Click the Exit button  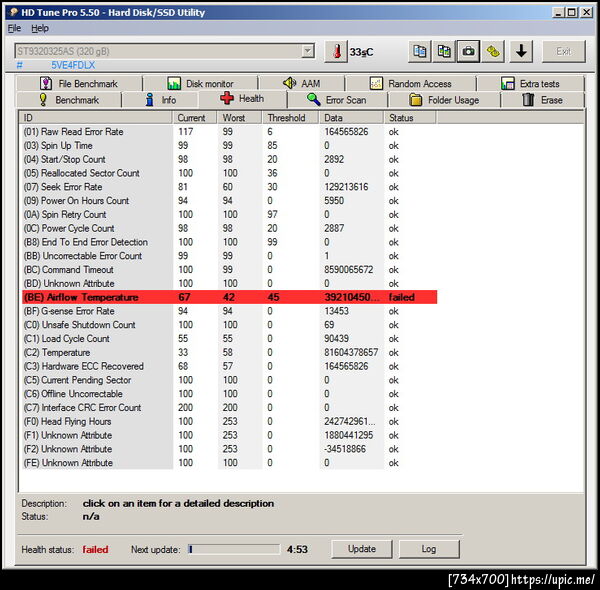pos(564,51)
